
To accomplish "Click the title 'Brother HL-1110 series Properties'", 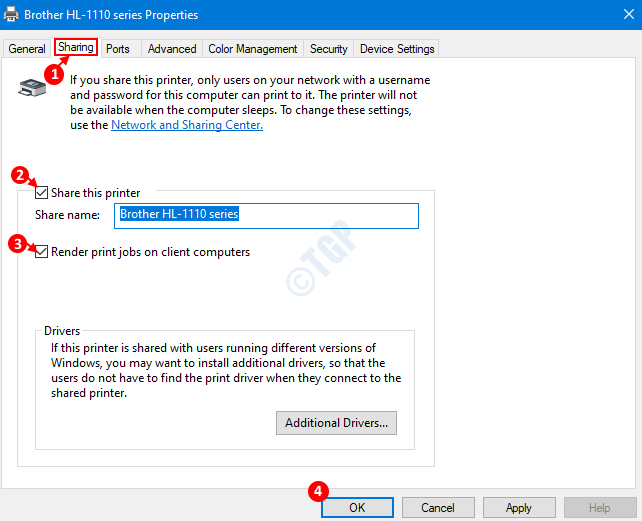I will [111, 15].
